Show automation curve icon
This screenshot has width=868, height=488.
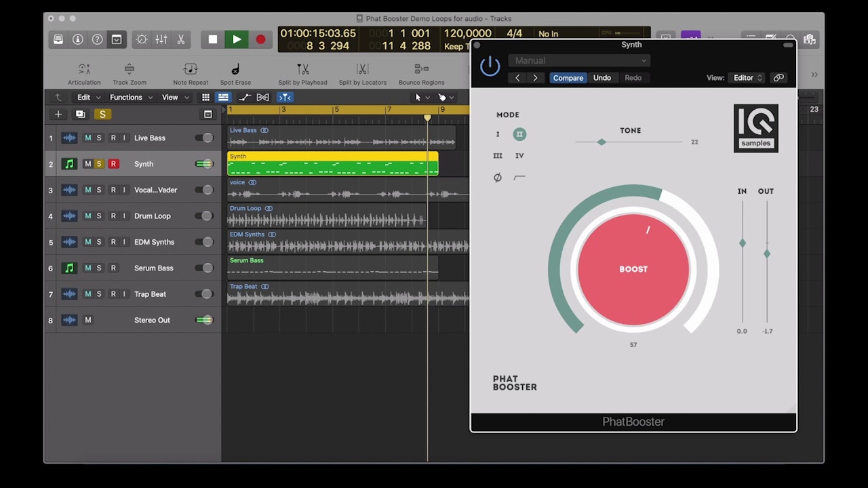click(x=245, y=98)
